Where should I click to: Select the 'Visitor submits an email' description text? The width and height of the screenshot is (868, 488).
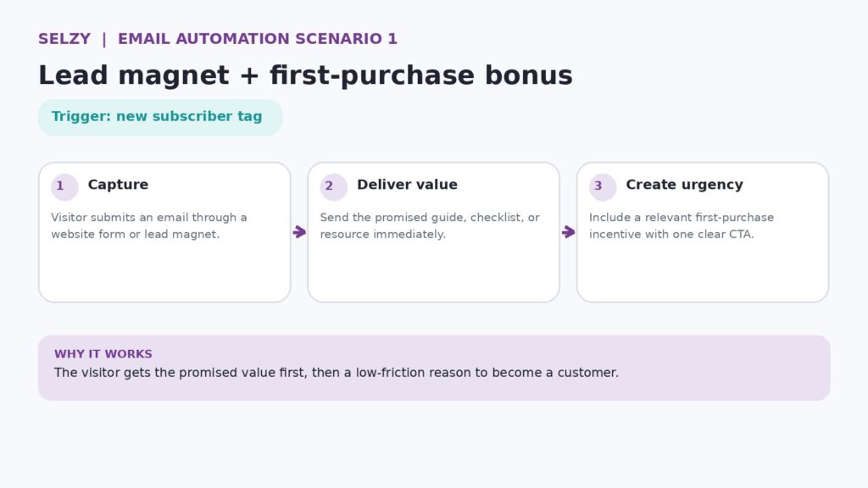(149, 225)
